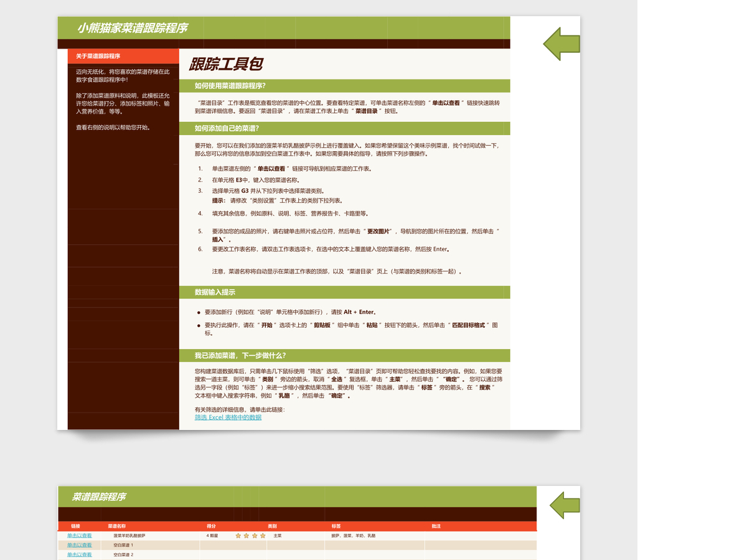Open 单击以查看 link for 空白菜谱 1
Screen dimensions: 747x560
pos(80,545)
